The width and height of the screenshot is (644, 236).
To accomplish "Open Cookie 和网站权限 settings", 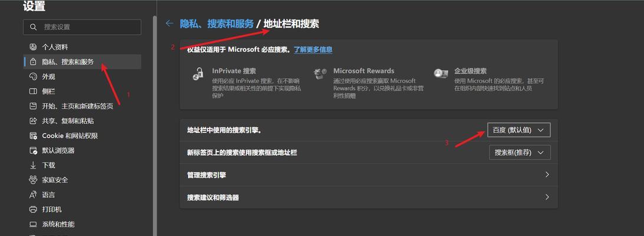I will (x=83, y=136).
